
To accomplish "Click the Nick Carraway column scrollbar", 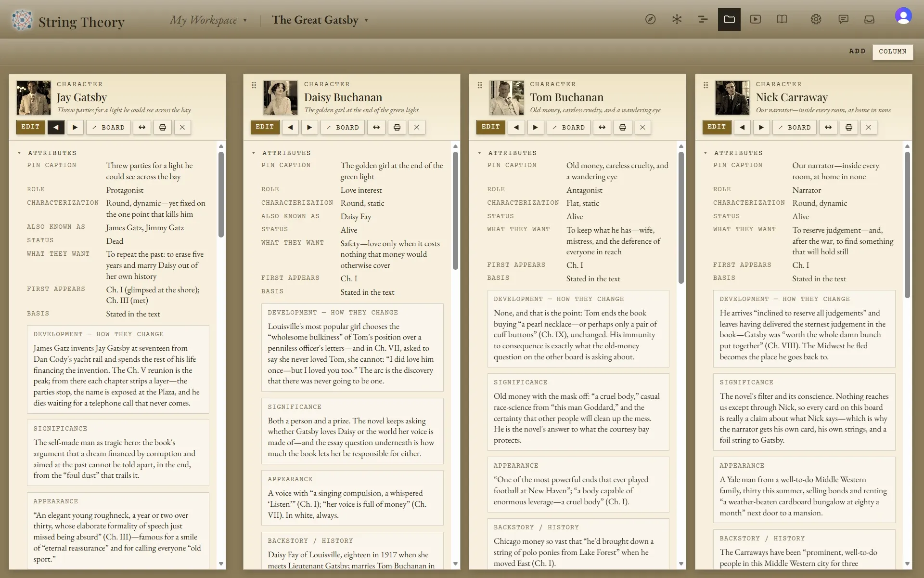I will coord(908,225).
